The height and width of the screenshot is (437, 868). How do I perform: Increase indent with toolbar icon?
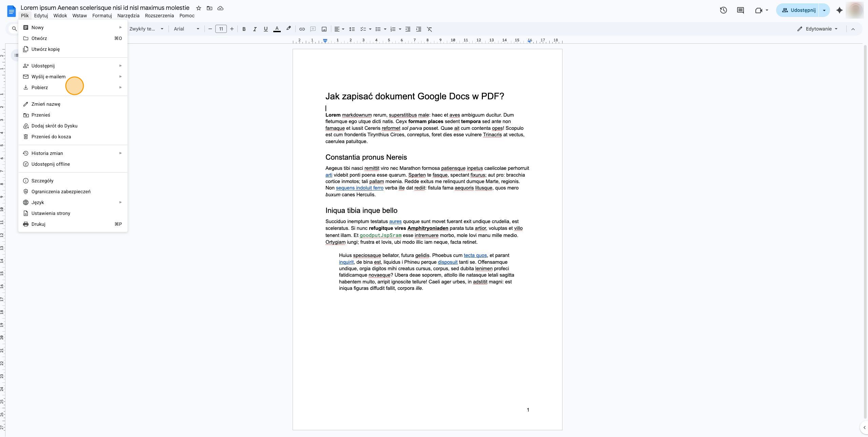[419, 29]
